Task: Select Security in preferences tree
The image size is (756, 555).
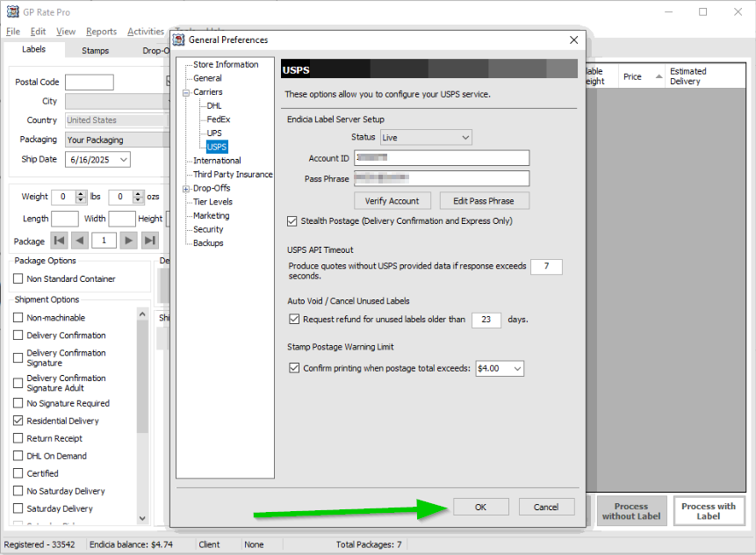Action: (208, 229)
